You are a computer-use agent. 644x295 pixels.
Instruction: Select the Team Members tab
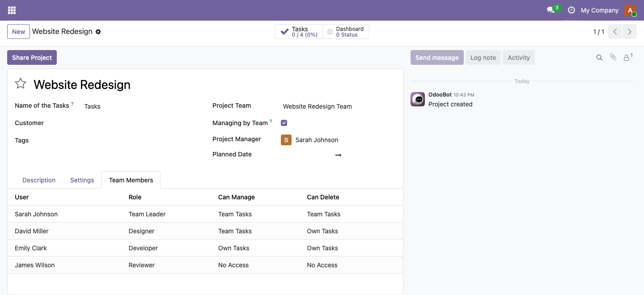[x=131, y=180]
